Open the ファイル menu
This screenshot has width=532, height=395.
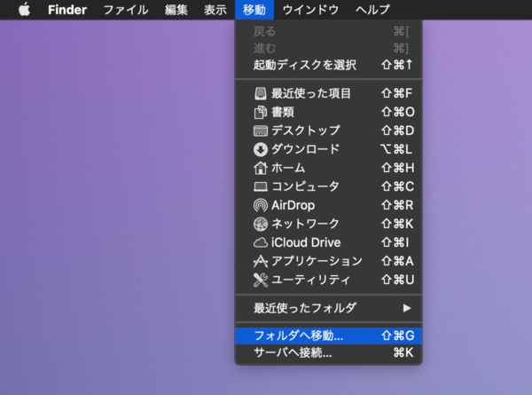(x=126, y=10)
